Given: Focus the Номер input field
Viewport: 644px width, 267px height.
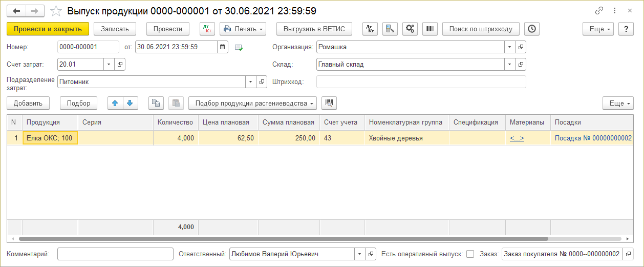Looking at the screenshot, I should tap(88, 47).
